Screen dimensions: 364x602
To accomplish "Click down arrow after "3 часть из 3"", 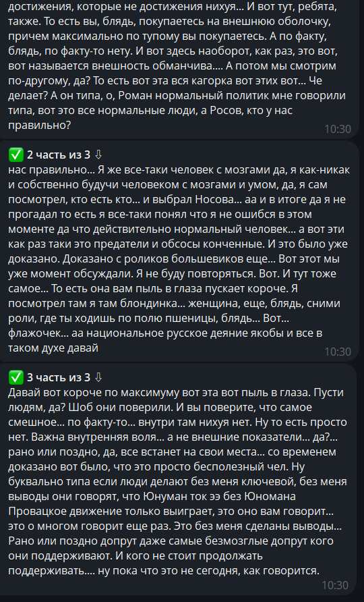I will pos(98,377).
